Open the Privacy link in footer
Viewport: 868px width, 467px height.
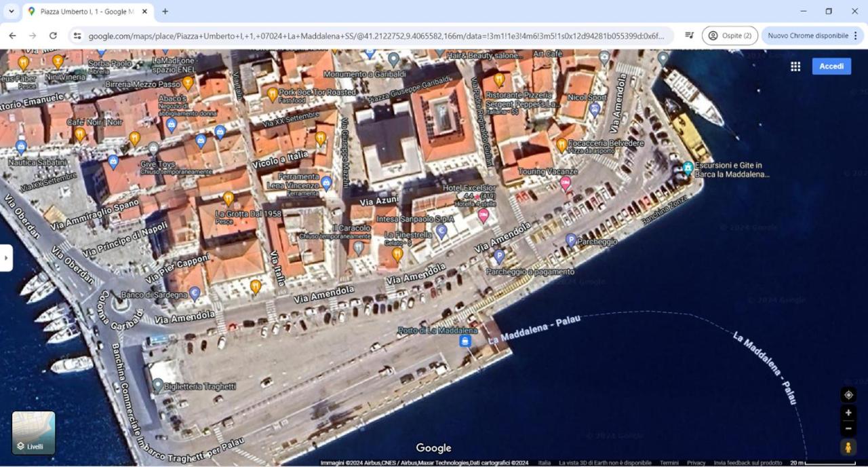[x=696, y=463]
